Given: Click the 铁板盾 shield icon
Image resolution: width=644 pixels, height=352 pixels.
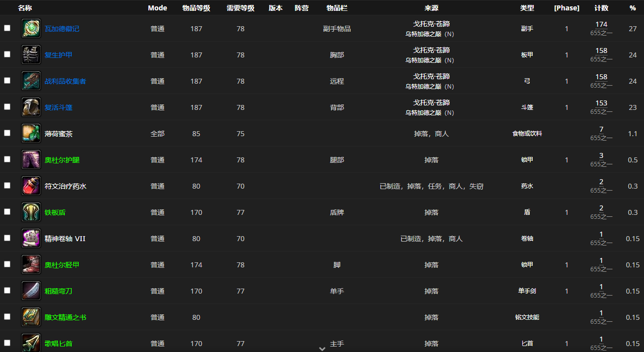Looking at the screenshot, I should click(x=31, y=212).
